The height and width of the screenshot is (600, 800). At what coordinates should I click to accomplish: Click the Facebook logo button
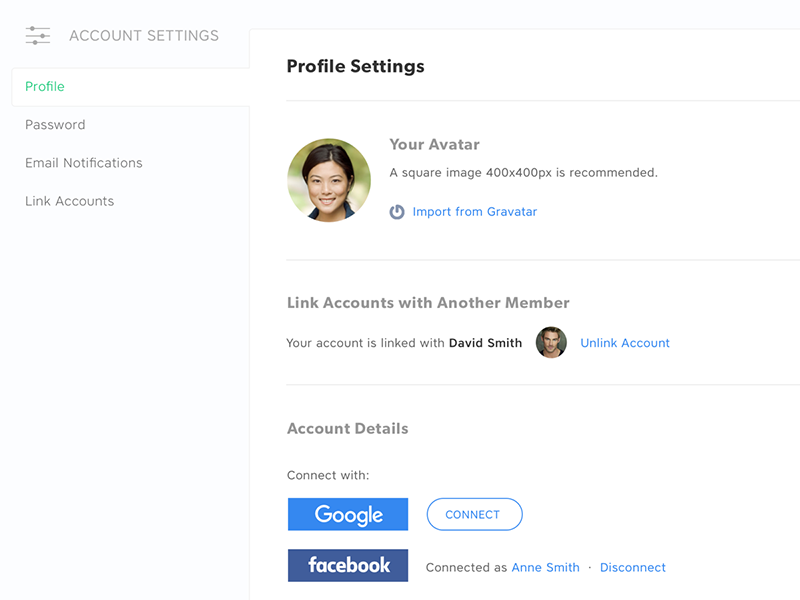point(348,565)
